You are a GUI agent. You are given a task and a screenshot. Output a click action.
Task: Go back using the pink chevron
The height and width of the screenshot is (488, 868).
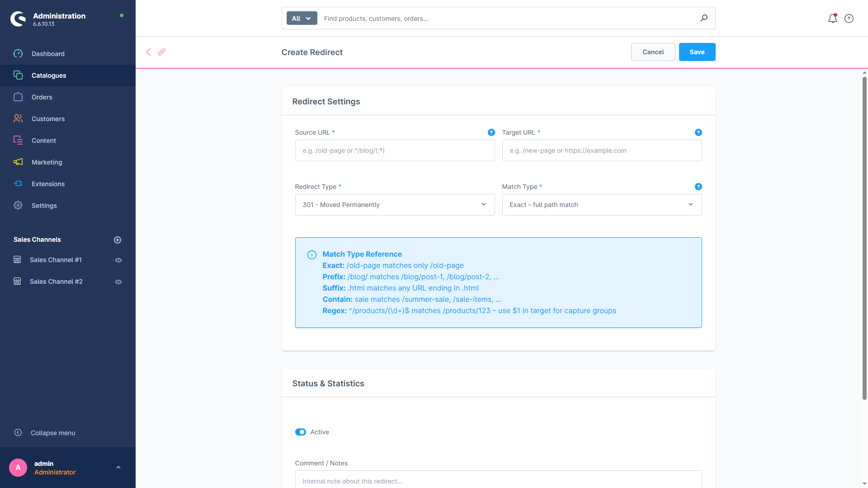(148, 52)
